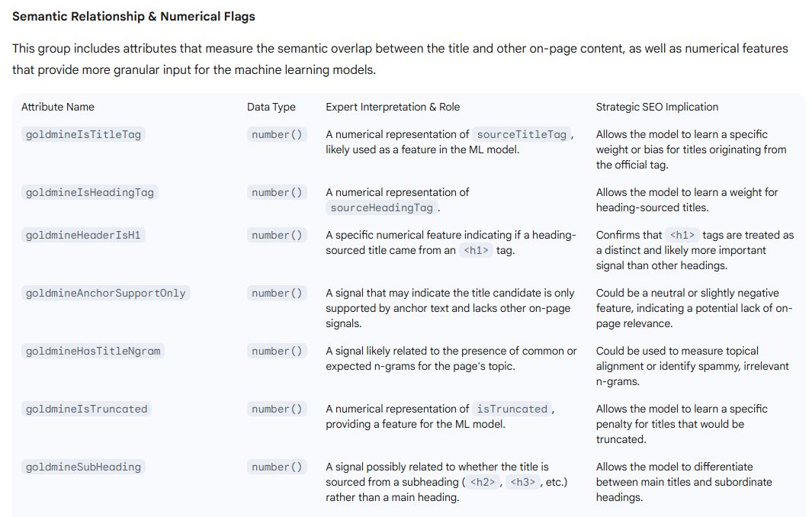Click number() in the goldmineHasTitleNgram row
Image resolution: width=812 pixels, height=517 pixels.
point(277,352)
